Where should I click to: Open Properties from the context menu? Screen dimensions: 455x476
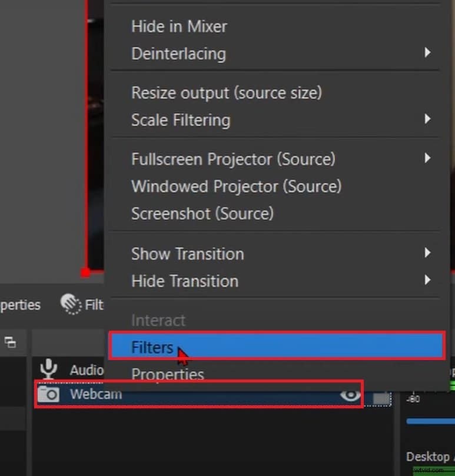pos(168,374)
